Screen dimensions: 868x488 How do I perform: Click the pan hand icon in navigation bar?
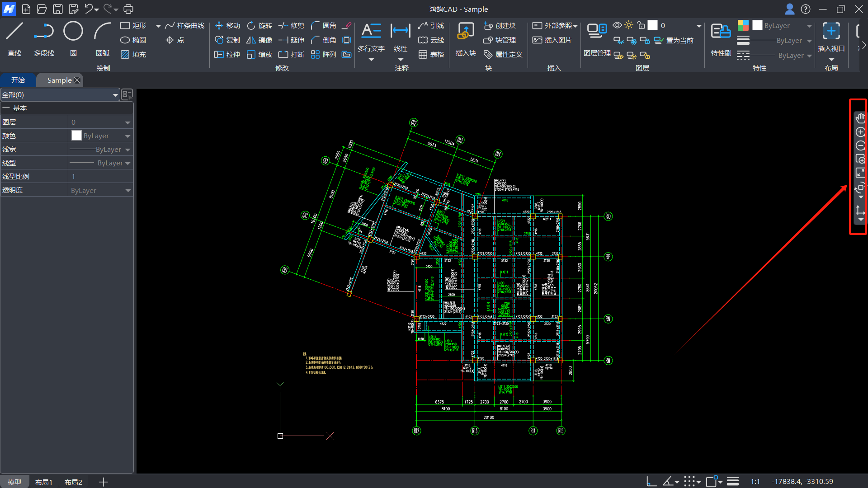(x=860, y=118)
